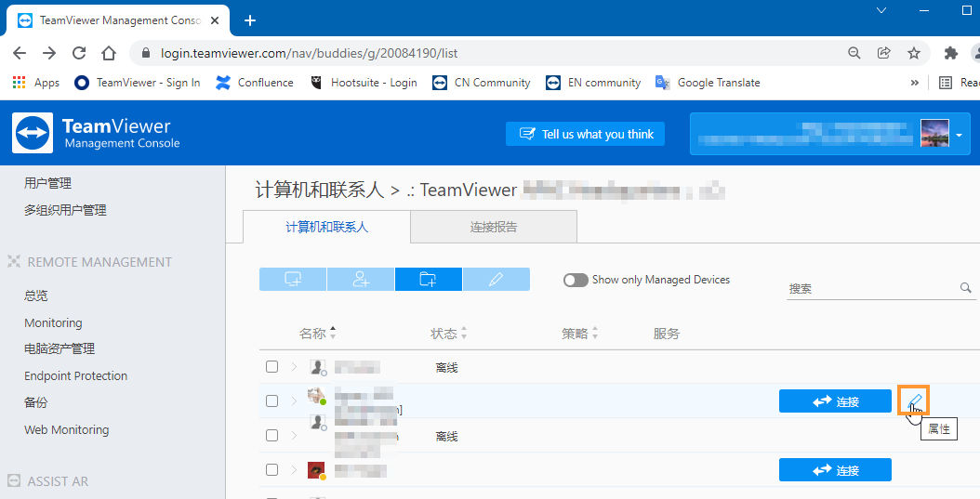The image size is (980, 499).
Task: Open the CN Community bookmark
Action: point(482,83)
